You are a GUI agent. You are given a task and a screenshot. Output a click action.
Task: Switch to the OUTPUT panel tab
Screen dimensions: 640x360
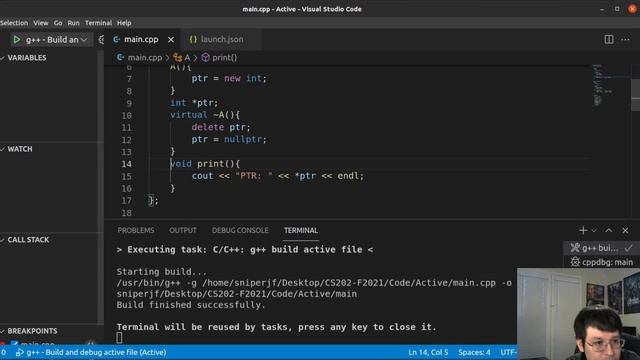pos(183,231)
